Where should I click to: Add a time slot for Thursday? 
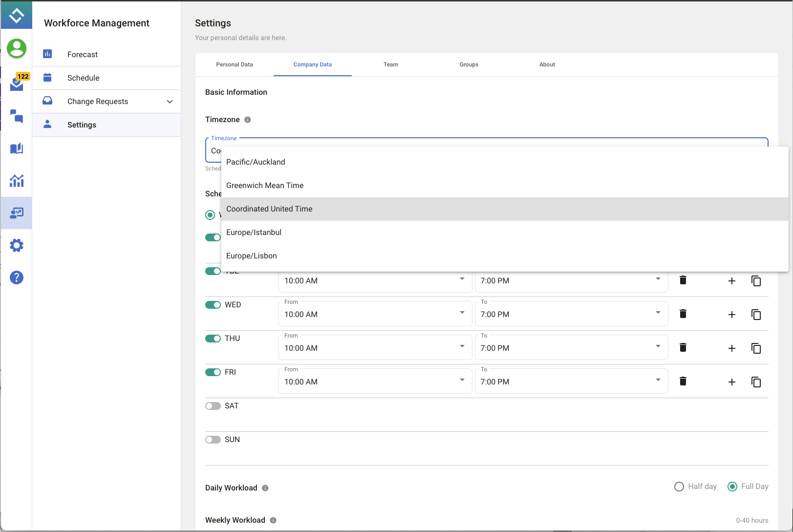tap(731, 348)
